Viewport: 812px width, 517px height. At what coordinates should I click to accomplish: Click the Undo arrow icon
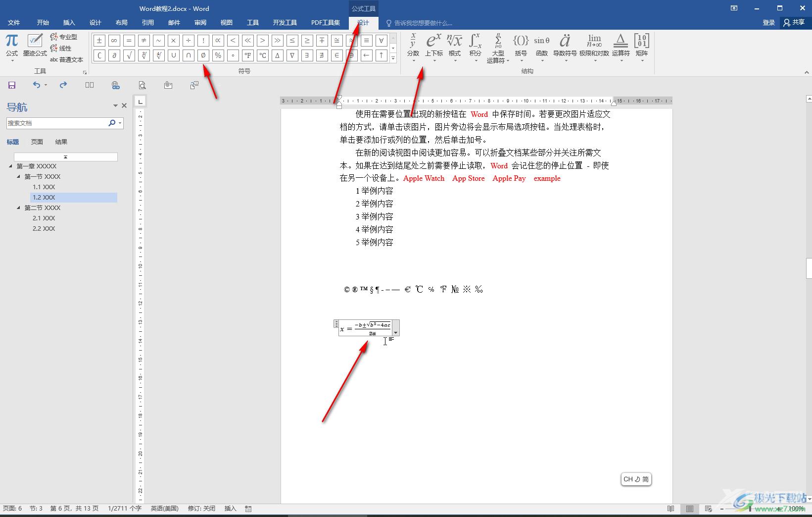tap(36, 85)
